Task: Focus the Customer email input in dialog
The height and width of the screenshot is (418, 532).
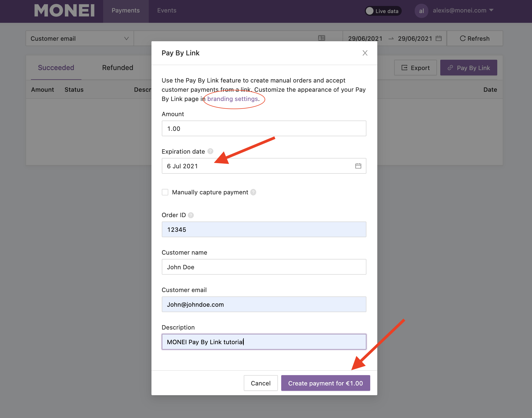Action: pyautogui.click(x=264, y=304)
